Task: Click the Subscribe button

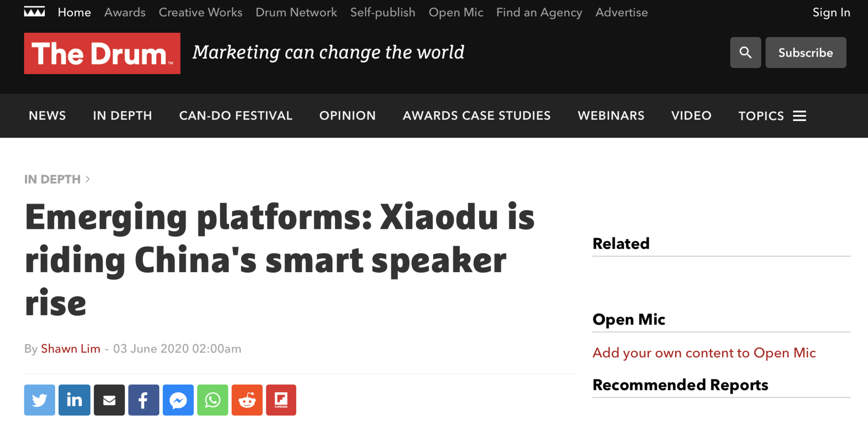Action: tap(806, 52)
